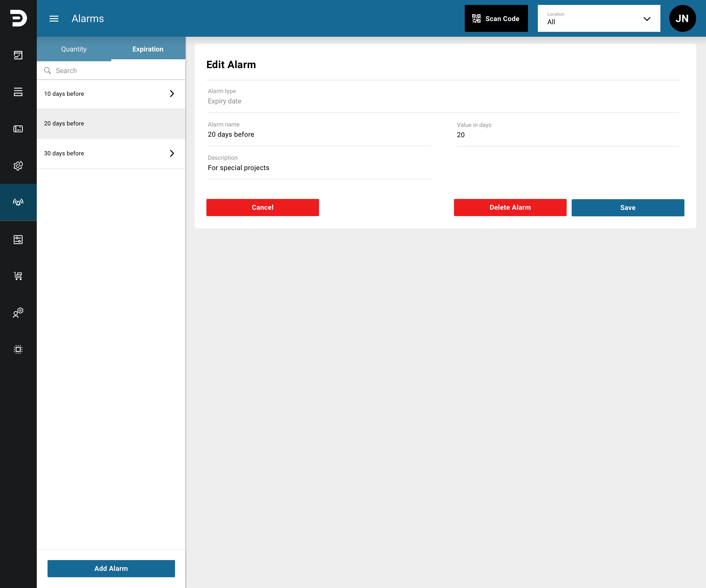The image size is (706, 588).
Task: Select the 10 days before list text
Action: coord(64,94)
